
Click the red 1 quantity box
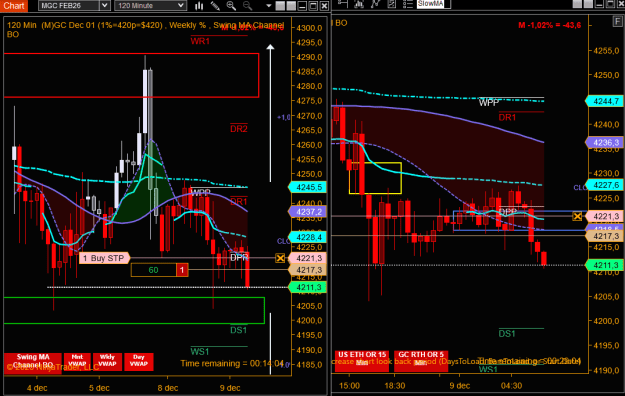point(182,270)
